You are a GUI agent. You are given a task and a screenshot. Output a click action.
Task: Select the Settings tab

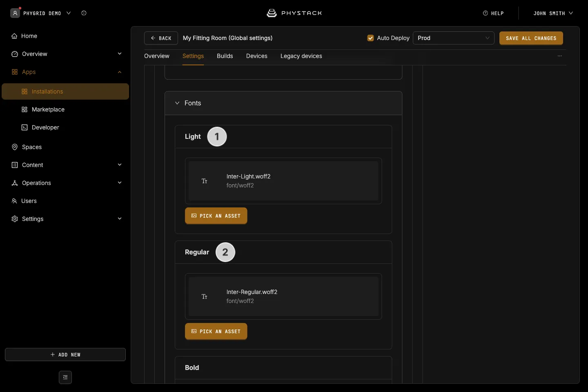(193, 56)
